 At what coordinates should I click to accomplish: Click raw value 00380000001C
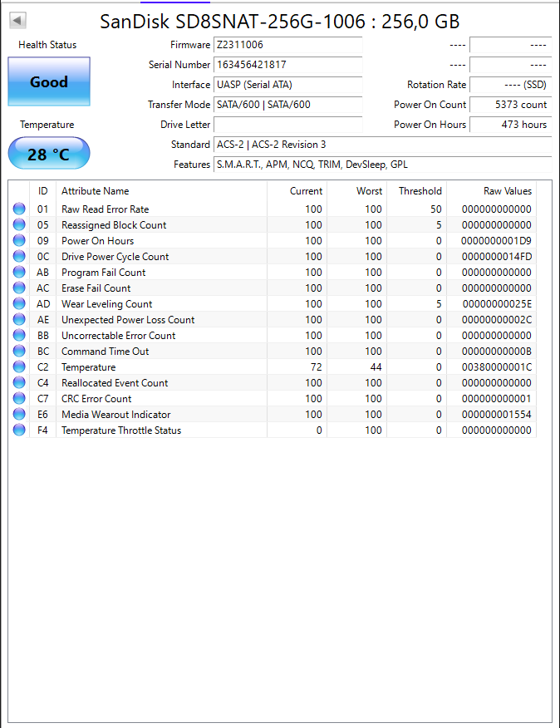(496, 367)
